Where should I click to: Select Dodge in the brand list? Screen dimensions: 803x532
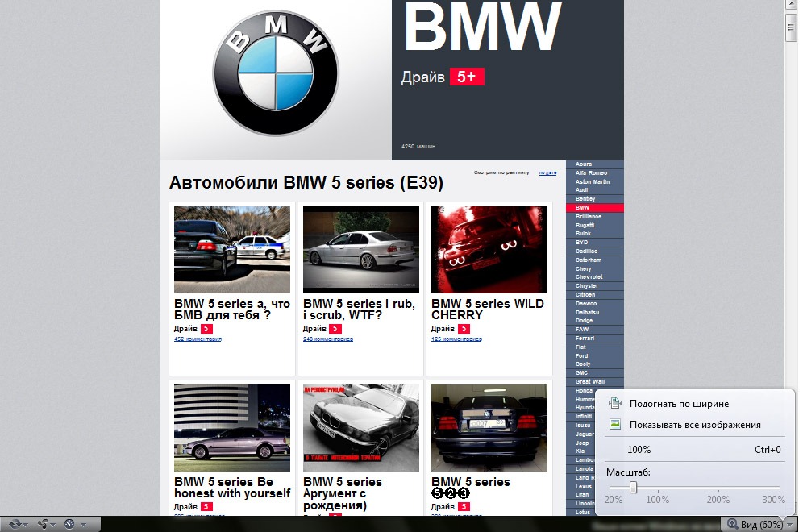tap(584, 321)
